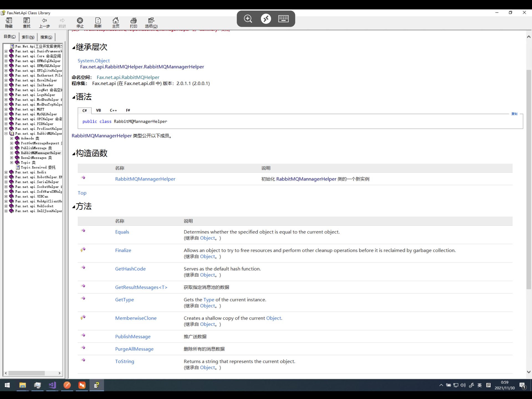Image resolution: width=532 pixels, height=399 pixels.
Task: Open the on-screen keyboard overlay icon
Action: click(283, 19)
